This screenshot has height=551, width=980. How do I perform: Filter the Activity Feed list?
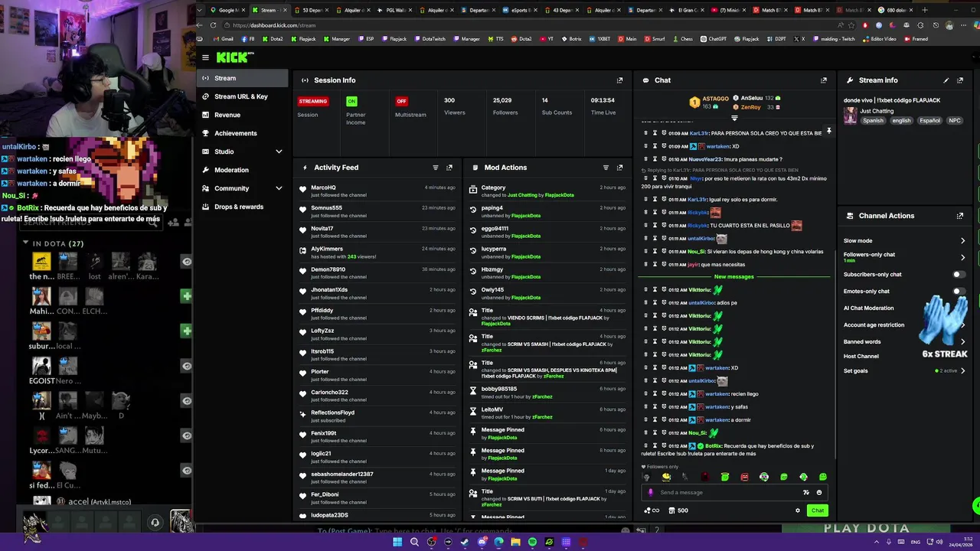pos(436,168)
